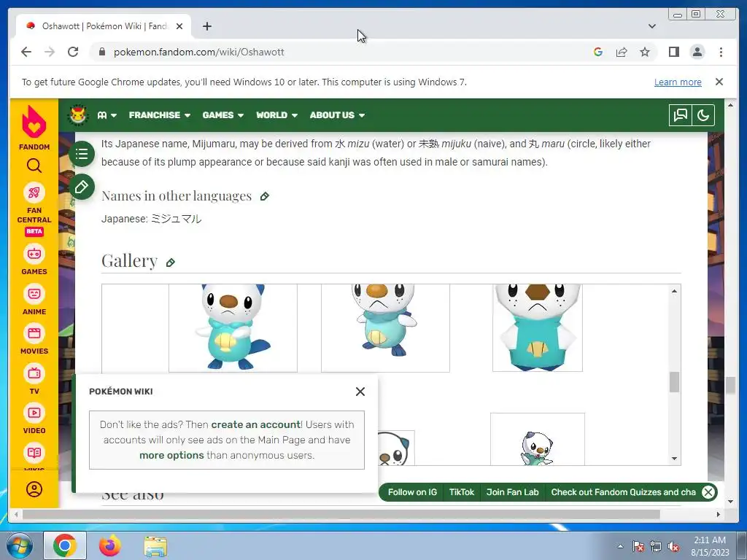Open the Chrome profile avatar

tap(697, 52)
